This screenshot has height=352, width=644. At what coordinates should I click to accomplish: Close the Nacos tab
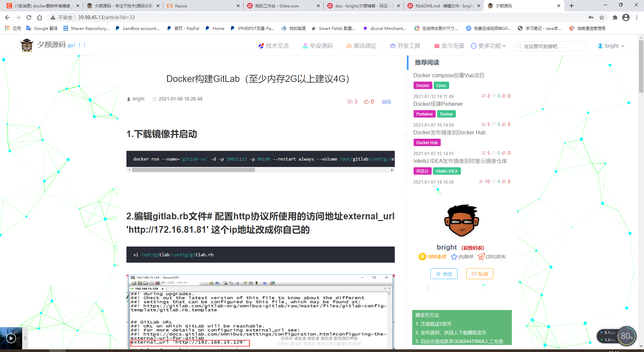tap(238, 6)
